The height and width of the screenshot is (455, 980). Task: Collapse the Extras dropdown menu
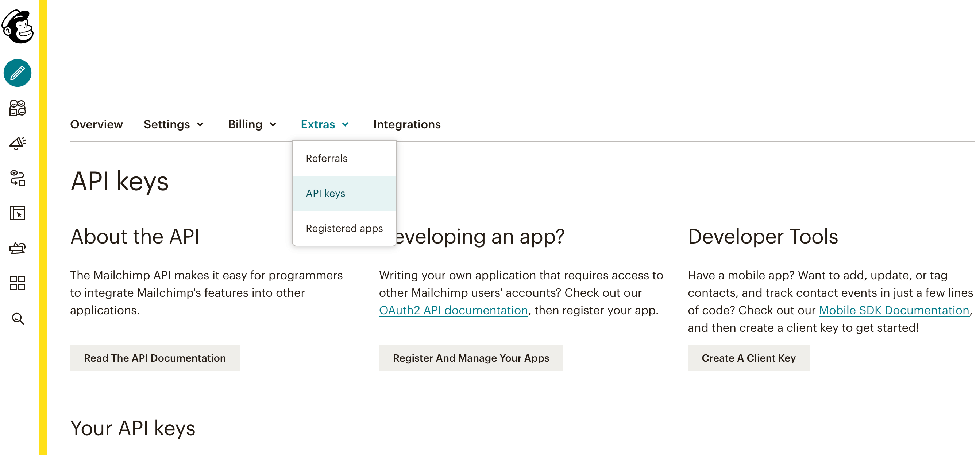coord(324,124)
